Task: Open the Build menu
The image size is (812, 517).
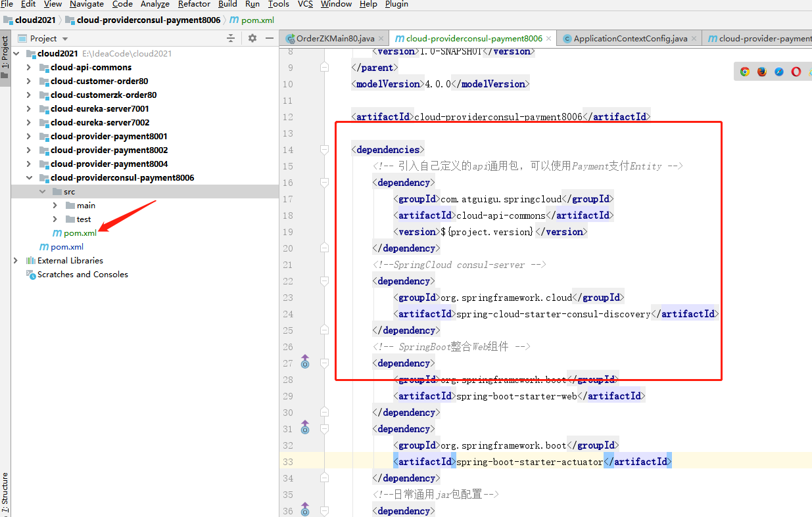Action: point(227,4)
